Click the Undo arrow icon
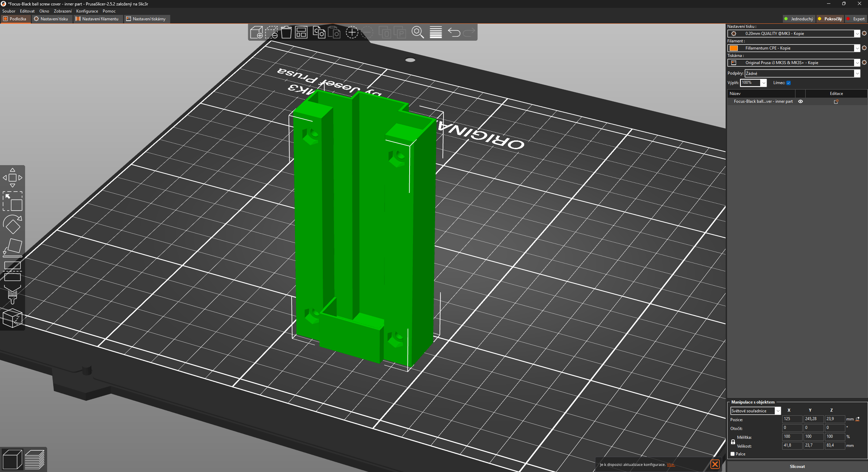 tap(454, 33)
